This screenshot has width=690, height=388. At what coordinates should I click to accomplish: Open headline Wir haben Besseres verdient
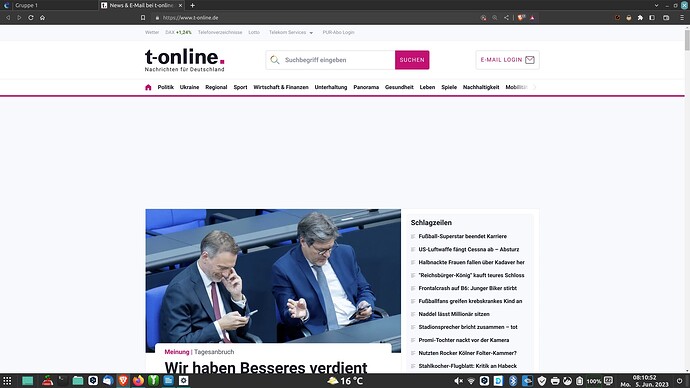coord(266,367)
